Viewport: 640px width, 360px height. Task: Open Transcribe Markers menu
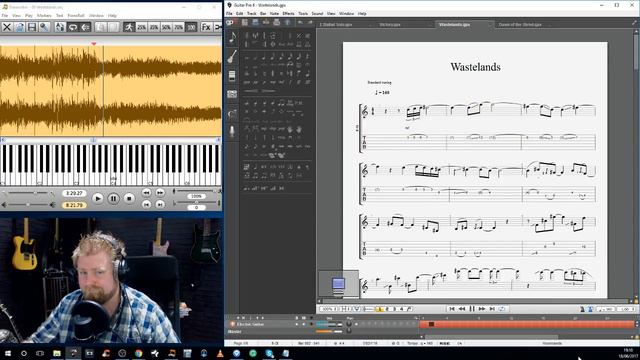(x=44, y=16)
